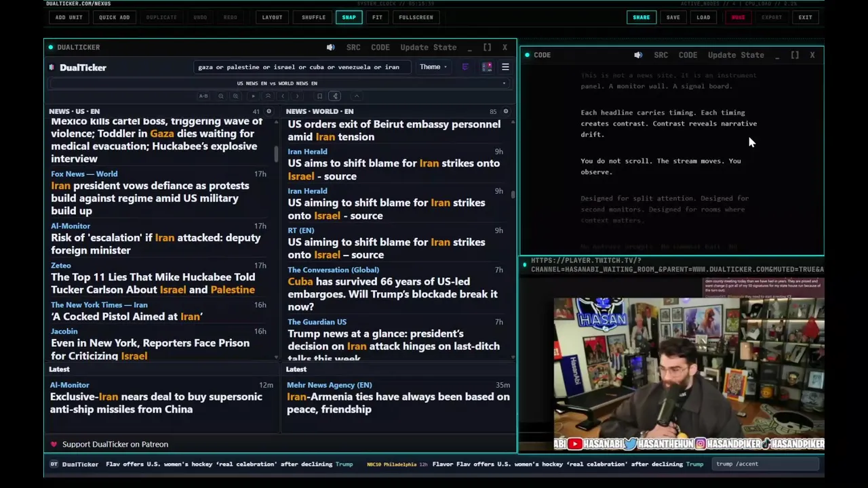This screenshot has width=868, height=488.
Task: Click the DualTicker logo icon
Action: [x=52, y=67]
